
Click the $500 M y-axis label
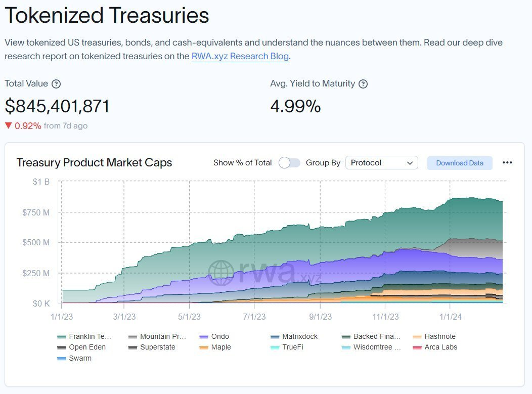(36, 242)
